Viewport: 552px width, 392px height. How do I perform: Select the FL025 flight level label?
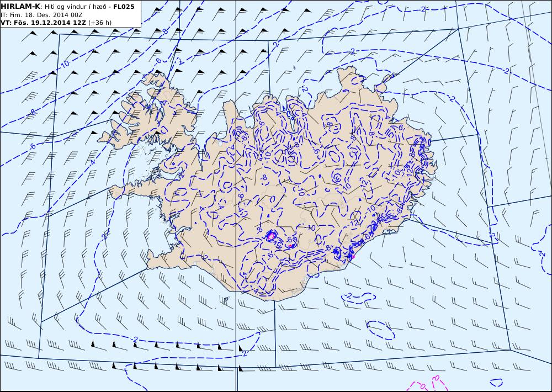124,7
